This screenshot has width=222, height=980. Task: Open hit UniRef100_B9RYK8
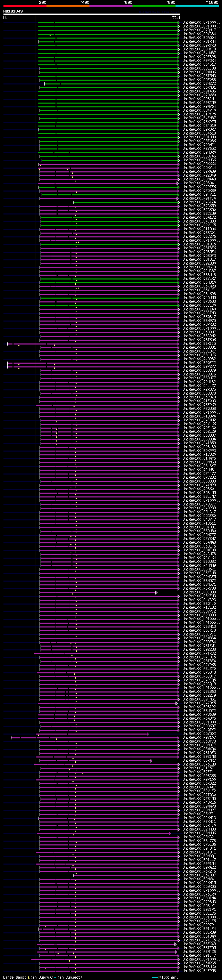199,45
